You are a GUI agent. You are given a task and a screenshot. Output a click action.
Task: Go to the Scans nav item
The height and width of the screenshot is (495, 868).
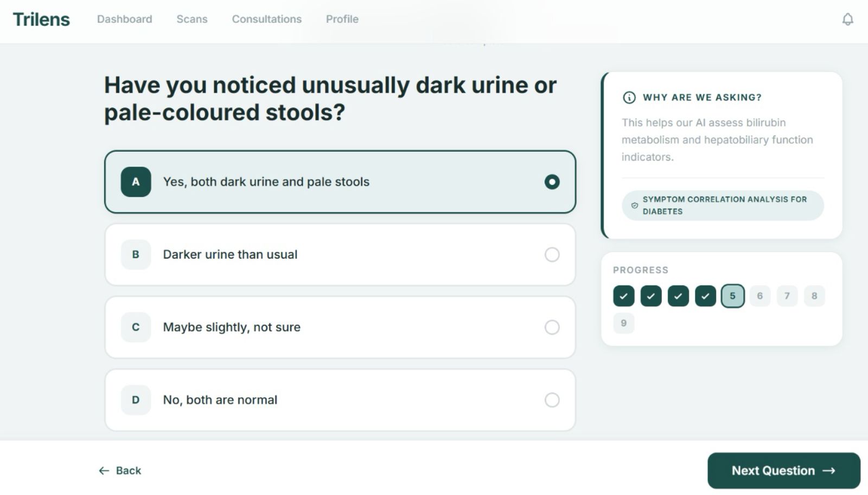click(192, 19)
